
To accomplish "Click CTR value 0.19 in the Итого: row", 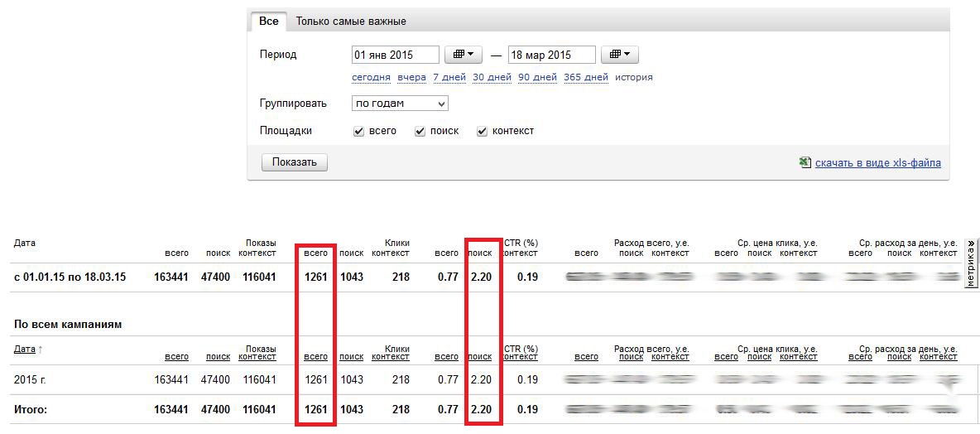I will (527, 410).
